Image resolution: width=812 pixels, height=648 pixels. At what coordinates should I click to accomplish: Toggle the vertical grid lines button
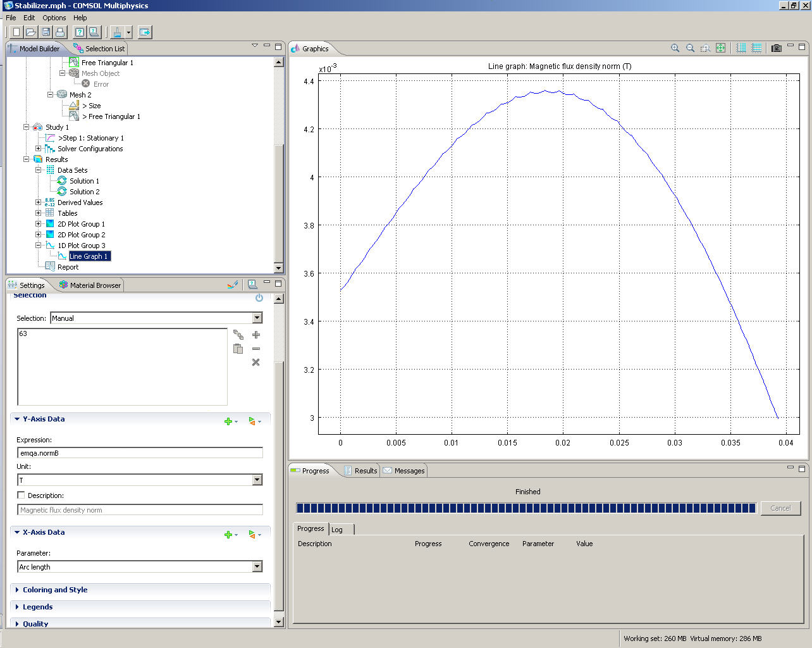pos(741,48)
